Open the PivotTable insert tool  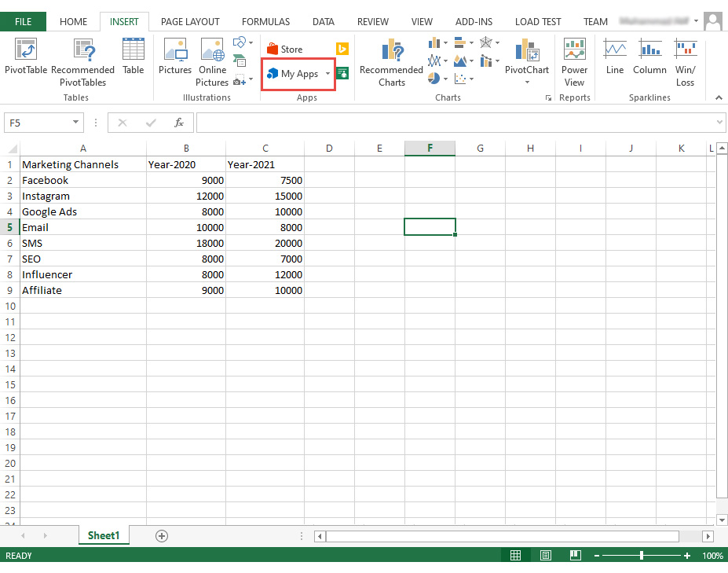(26, 59)
